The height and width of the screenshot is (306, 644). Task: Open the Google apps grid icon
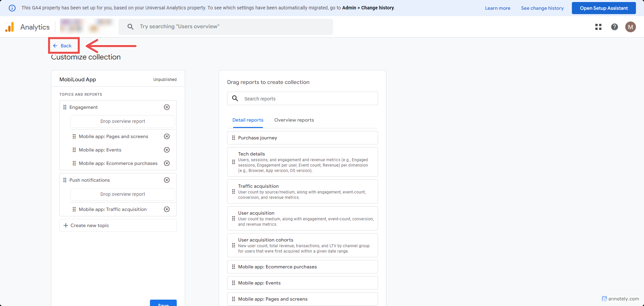[x=598, y=27]
